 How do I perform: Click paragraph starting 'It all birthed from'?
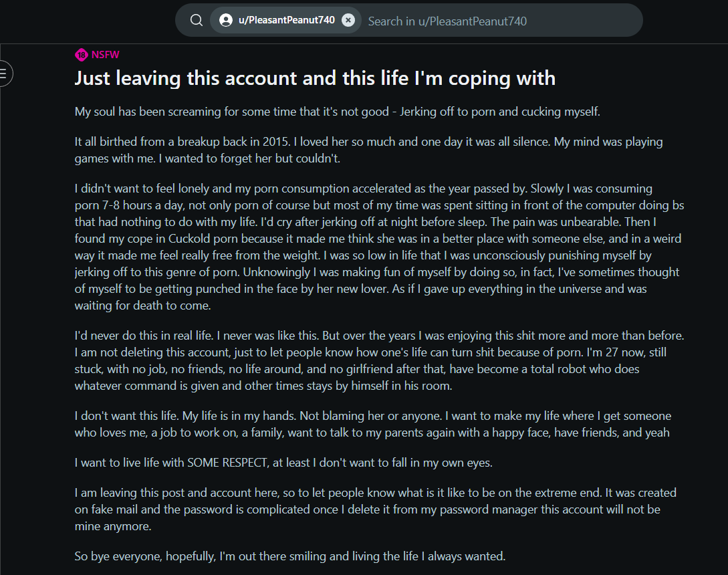(x=368, y=150)
